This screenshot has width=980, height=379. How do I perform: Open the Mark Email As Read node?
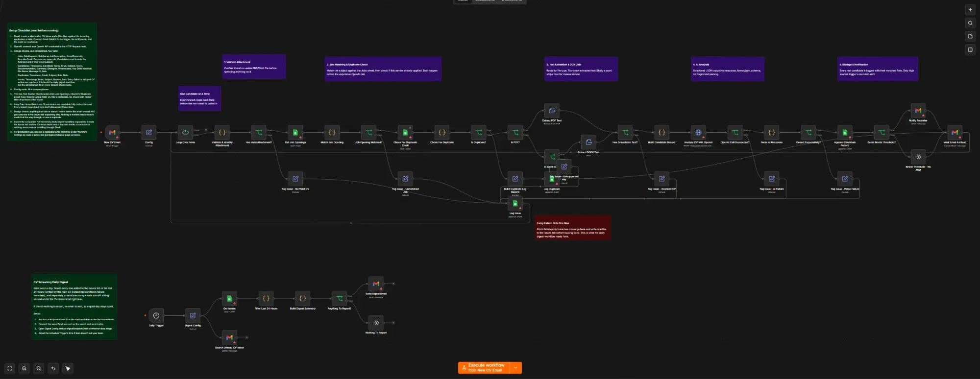(955, 132)
